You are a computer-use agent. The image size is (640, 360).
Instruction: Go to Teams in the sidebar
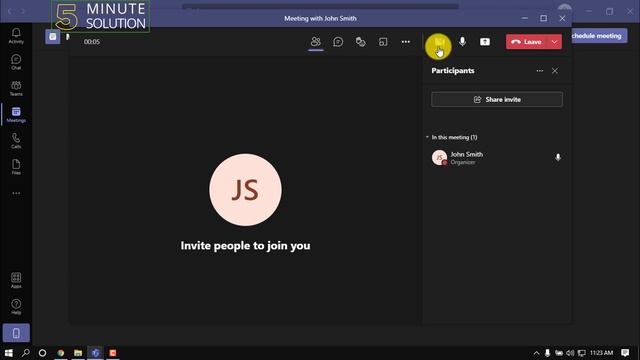[x=16, y=88]
